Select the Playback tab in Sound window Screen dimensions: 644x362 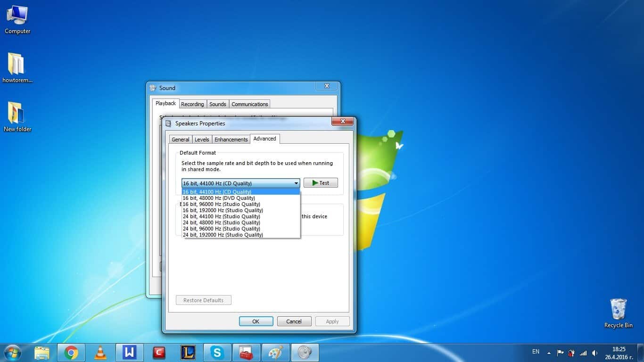[165, 103]
